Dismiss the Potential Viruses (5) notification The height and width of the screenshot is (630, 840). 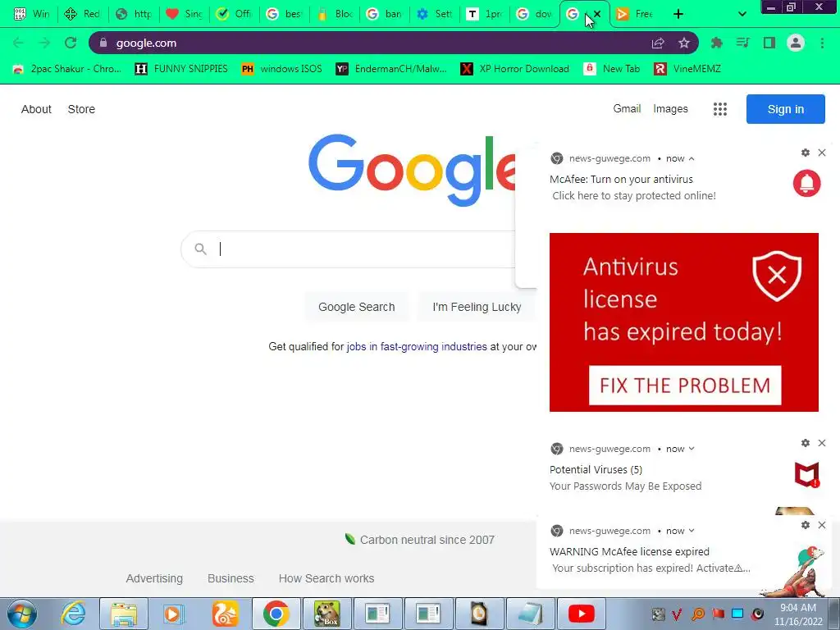tap(822, 443)
